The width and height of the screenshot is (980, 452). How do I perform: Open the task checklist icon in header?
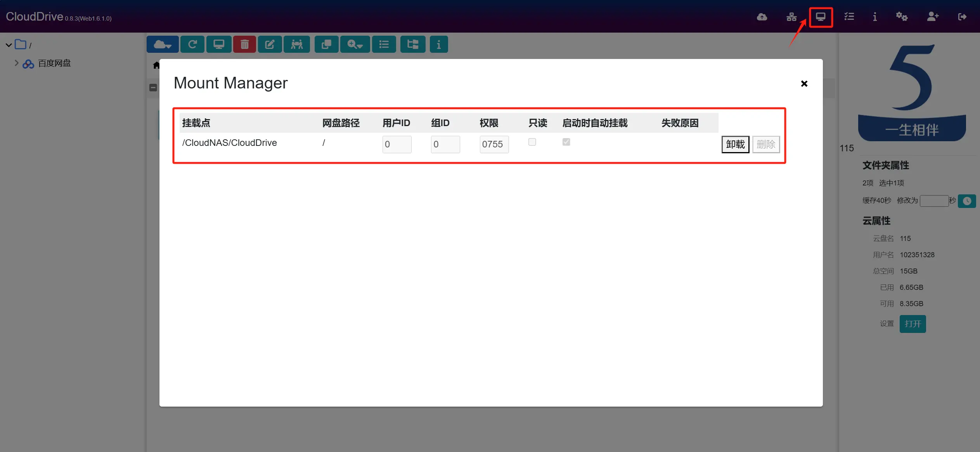[x=849, y=17]
